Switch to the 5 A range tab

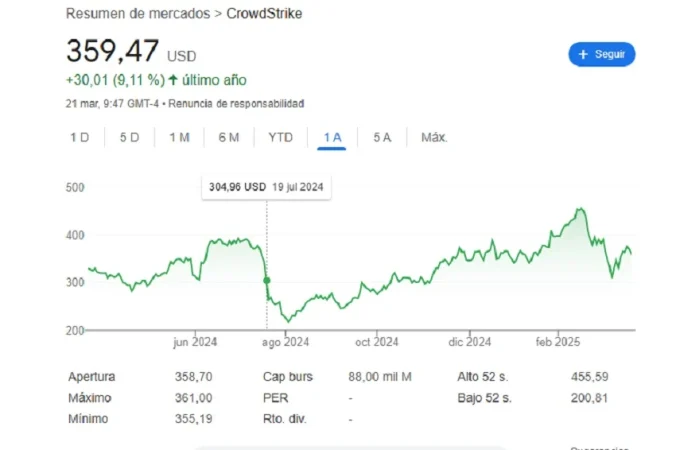coord(382,138)
